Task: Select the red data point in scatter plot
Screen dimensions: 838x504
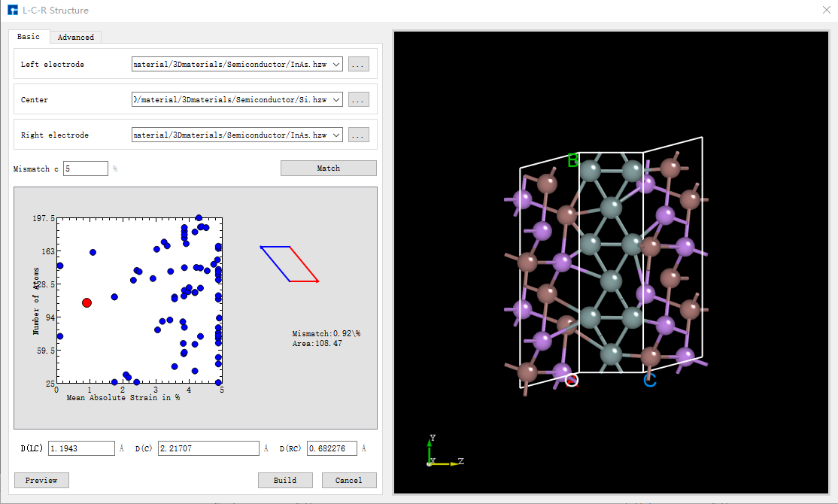Action: point(87,302)
